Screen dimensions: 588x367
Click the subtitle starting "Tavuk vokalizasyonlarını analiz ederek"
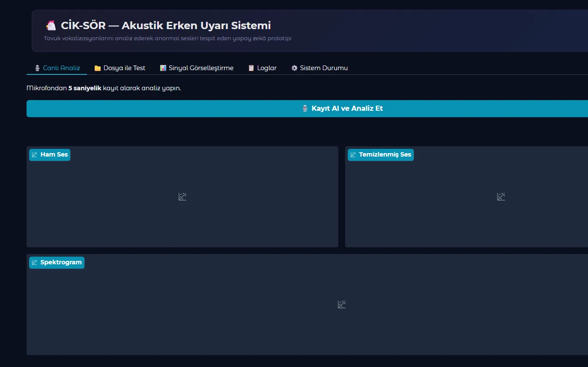pos(167,38)
